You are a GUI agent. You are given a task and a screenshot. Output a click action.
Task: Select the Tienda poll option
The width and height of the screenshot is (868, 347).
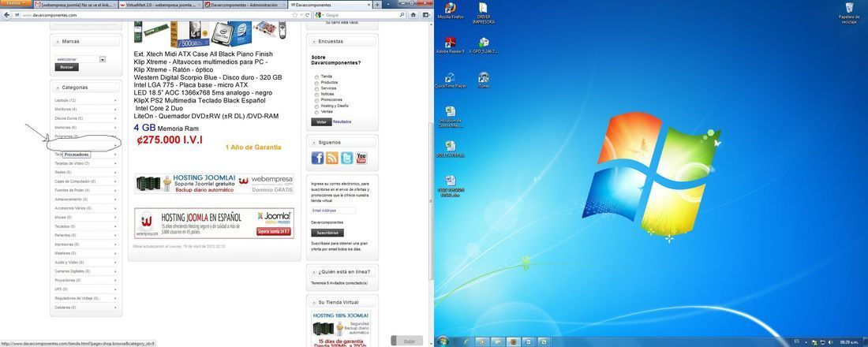(x=316, y=77)
